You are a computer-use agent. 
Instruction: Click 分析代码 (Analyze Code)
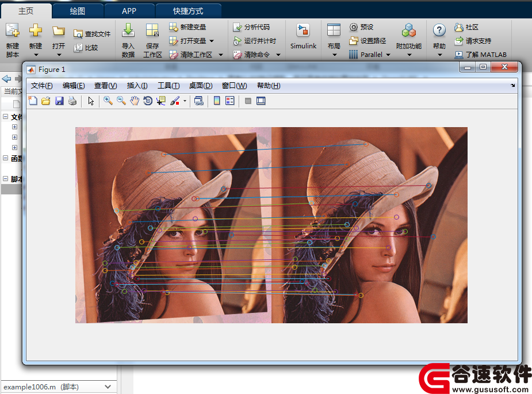tap(251, 27)
